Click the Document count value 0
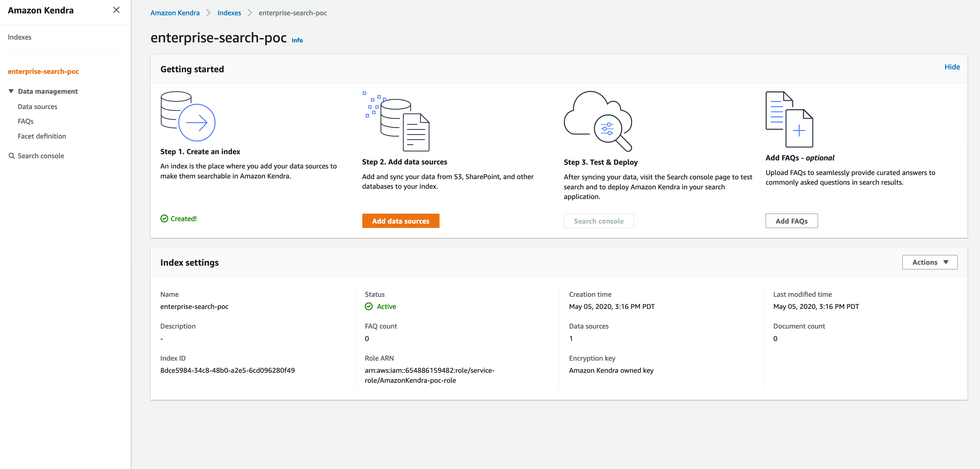980x469 pixels. click(775, 338)
